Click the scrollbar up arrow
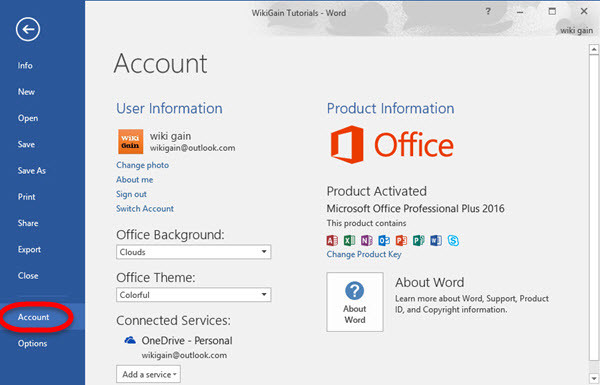Image resolution: width=600 pixels, height=385 pixels. click(594, 49)
